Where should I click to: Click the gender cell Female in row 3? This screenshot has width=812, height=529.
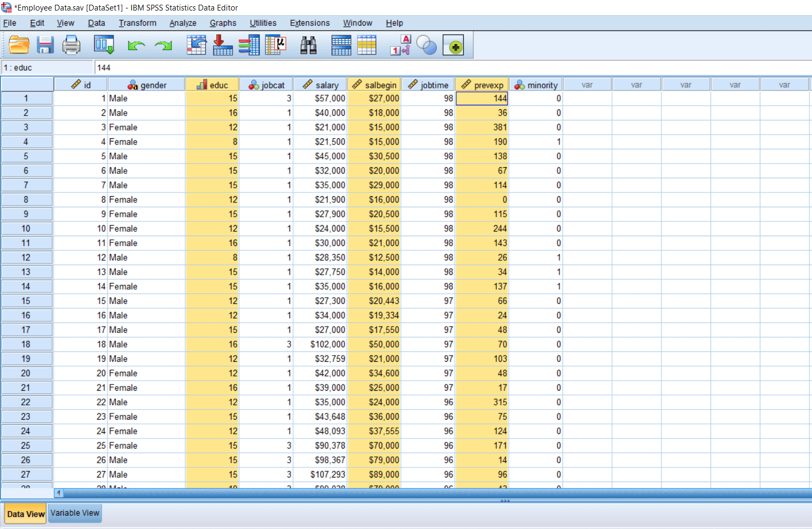coord(146,127)
